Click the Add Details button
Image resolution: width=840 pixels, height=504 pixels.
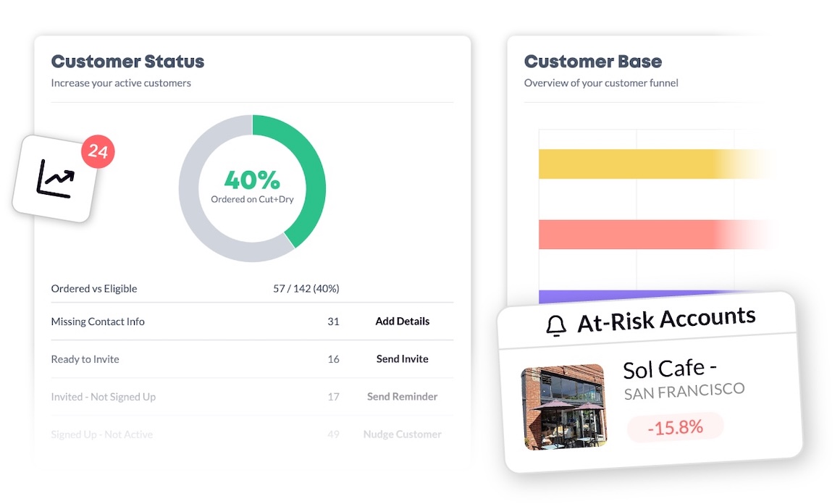point(402,322)
